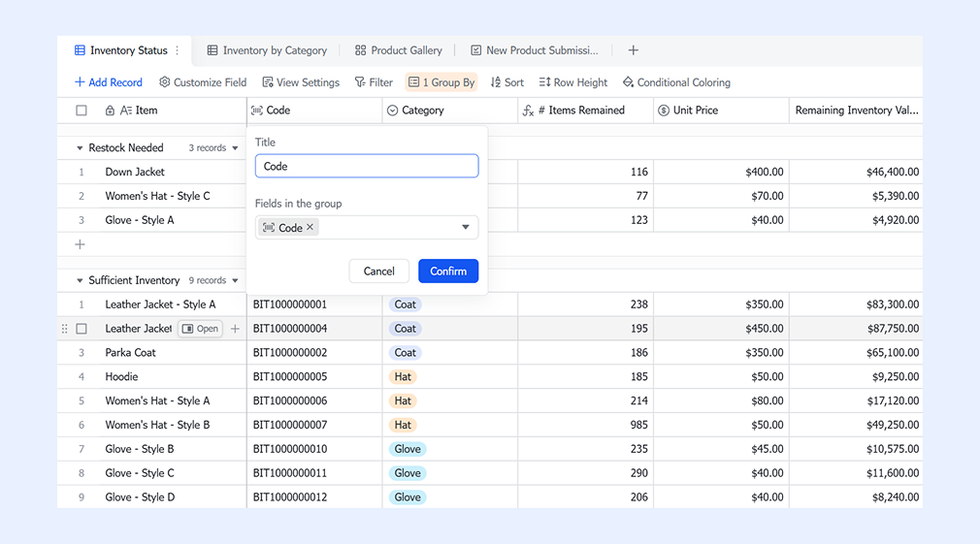Click the three-dot menu on Inventory Status tab
Image resolution: width=980 pixels, height=544 pixels.
point(178,50)
